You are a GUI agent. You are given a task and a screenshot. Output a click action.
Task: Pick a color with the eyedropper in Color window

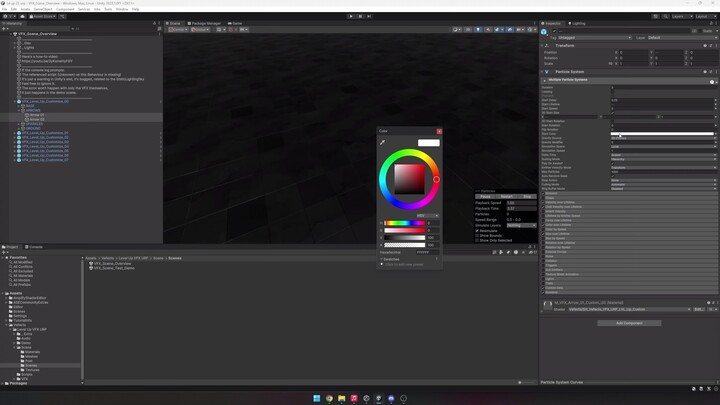pyautogui.click(x=382, y=142)
